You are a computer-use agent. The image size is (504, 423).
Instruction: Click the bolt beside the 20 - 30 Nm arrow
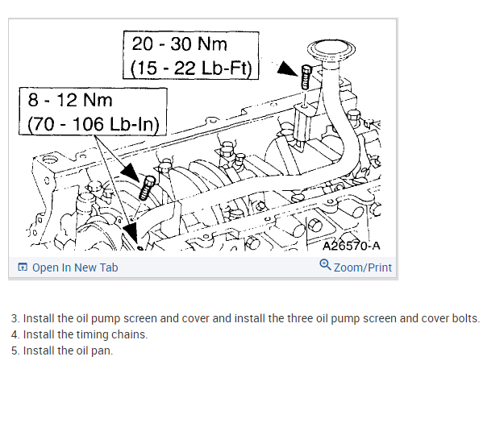306,77
